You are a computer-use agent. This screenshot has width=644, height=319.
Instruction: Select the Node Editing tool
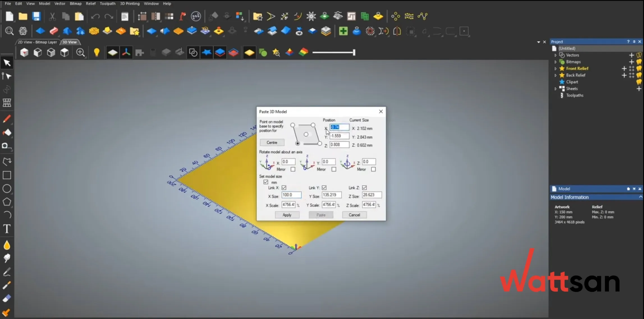click(7, 76)
